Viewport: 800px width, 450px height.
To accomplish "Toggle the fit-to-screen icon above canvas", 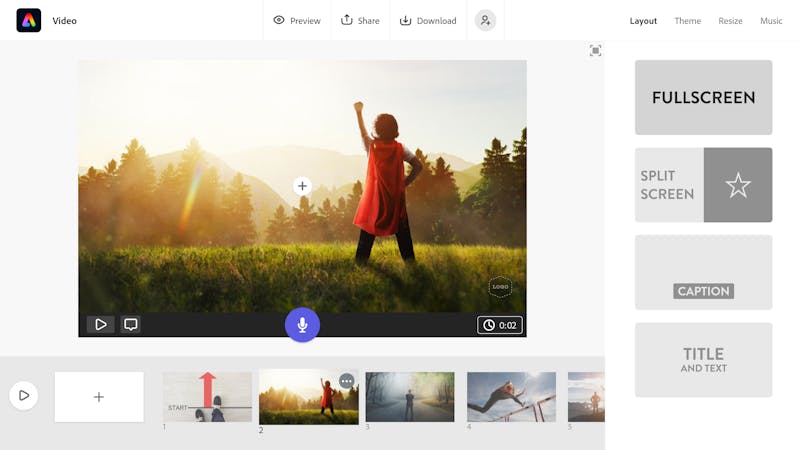I will [595, 51].
